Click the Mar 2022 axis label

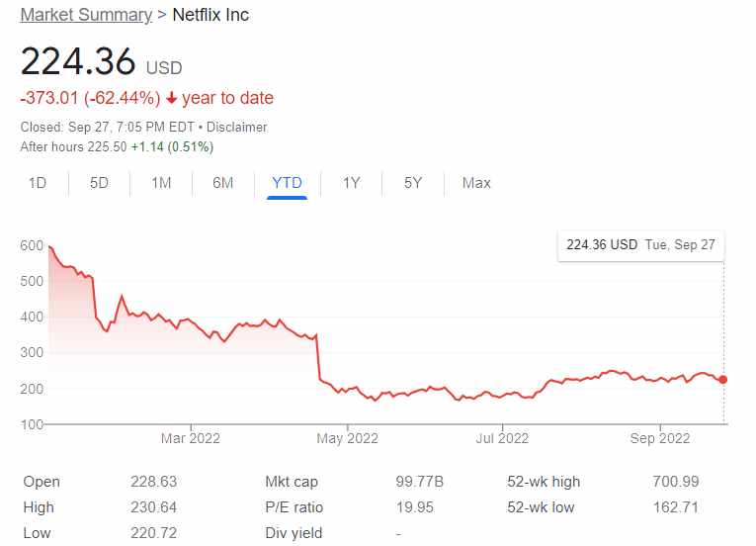(x=191, y=438)
